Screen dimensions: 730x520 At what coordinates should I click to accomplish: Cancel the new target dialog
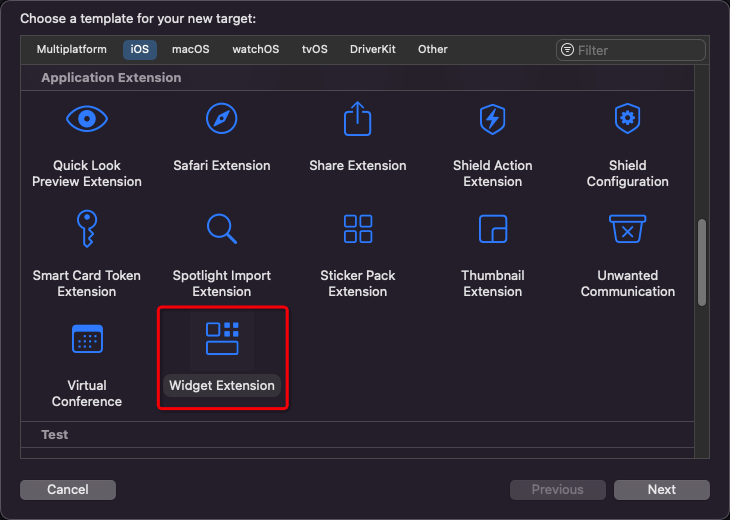coord(68,490)
